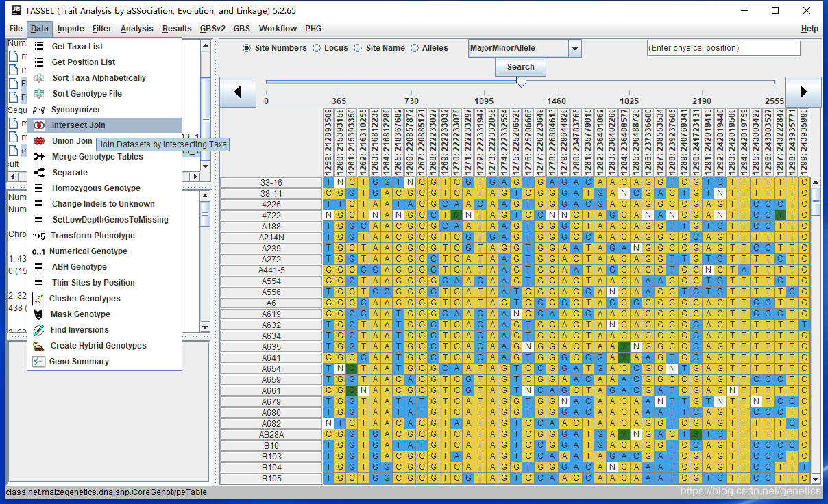
Task: Click the site position slider thumb
Action: (x=521, y=81)
